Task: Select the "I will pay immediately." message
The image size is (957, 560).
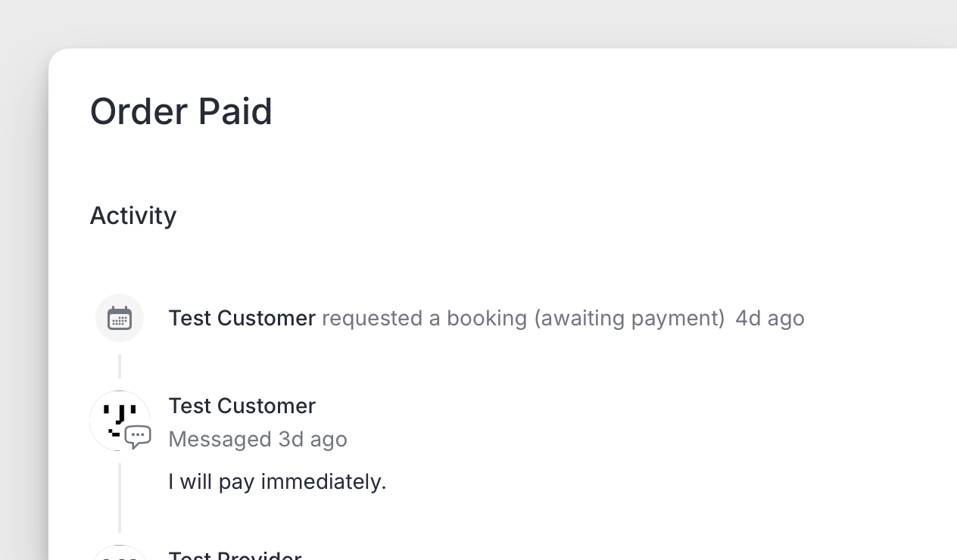Action: click(x=277, y=481)
